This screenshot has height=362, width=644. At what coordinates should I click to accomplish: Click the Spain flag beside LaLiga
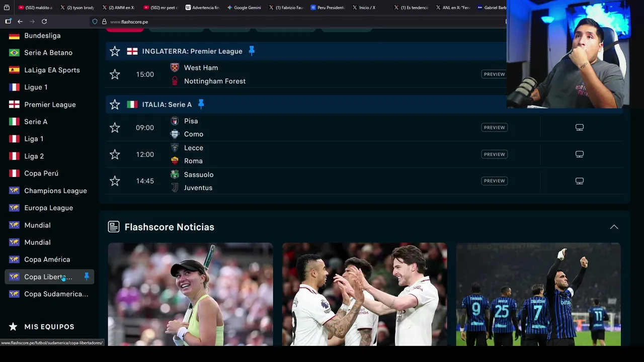pos(14,70)
